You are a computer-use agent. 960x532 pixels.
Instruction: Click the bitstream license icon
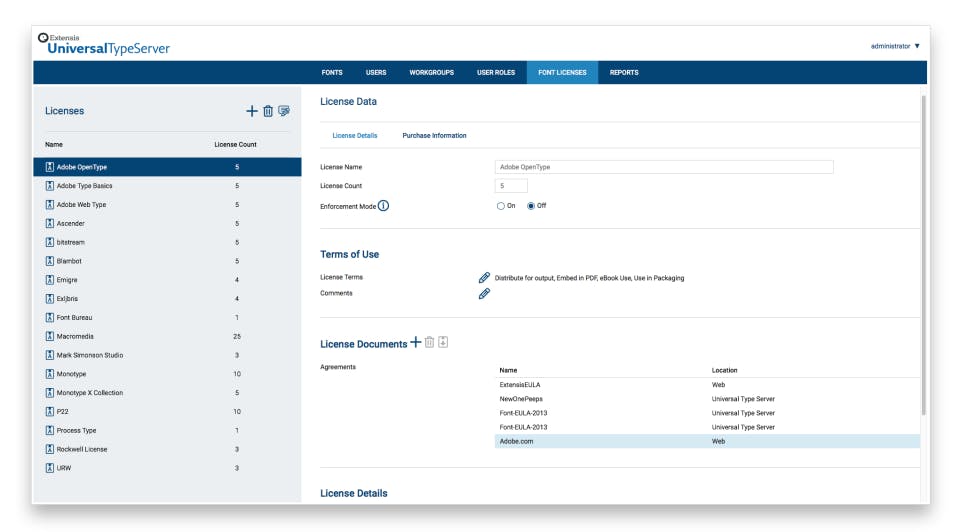pos(50,242)
